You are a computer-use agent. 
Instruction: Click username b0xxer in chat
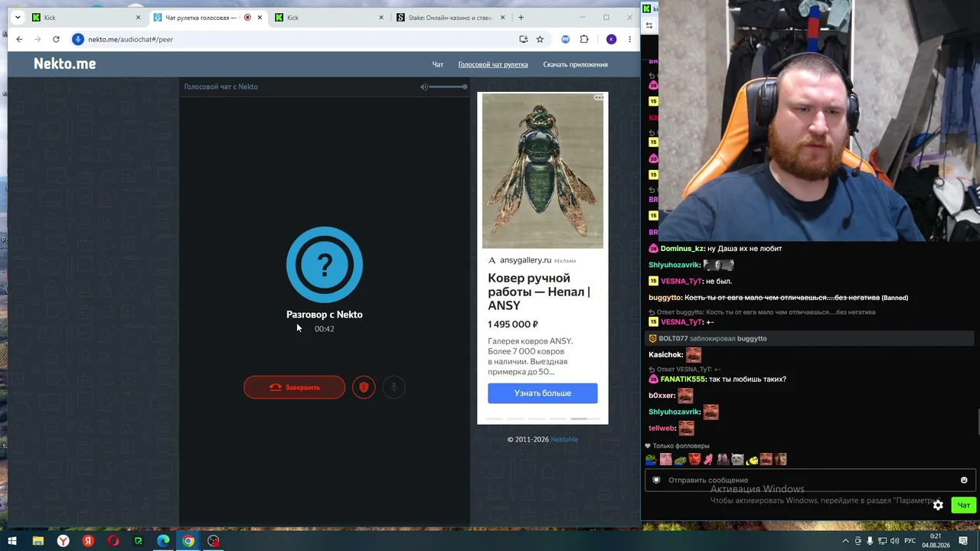(661, 396)
